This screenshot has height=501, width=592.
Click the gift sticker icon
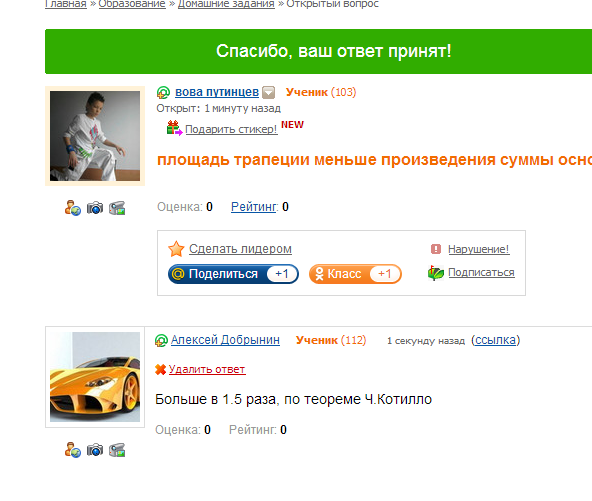174,128
